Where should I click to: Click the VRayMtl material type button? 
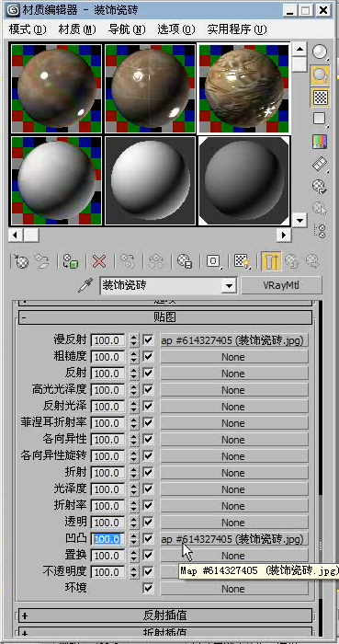(282, 285)
